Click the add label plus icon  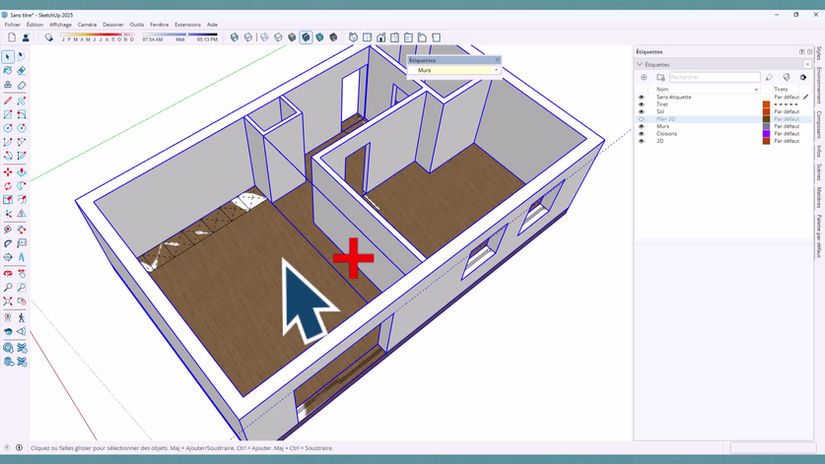click(x=643, y=77)
